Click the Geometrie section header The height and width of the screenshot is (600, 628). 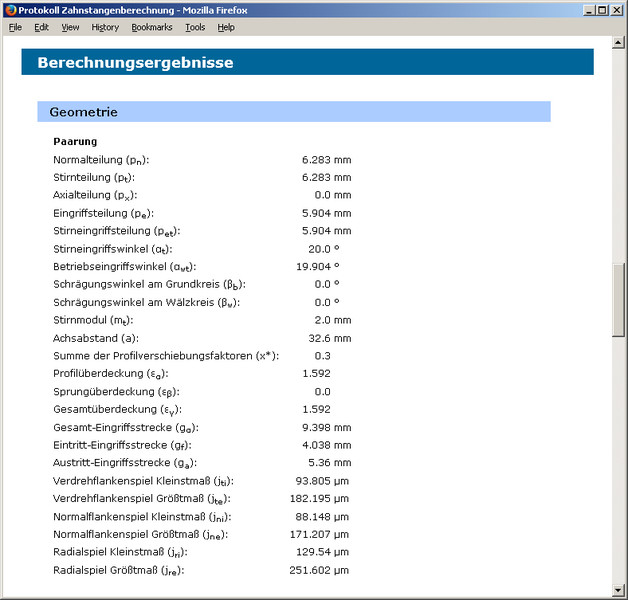pos(293,112)
